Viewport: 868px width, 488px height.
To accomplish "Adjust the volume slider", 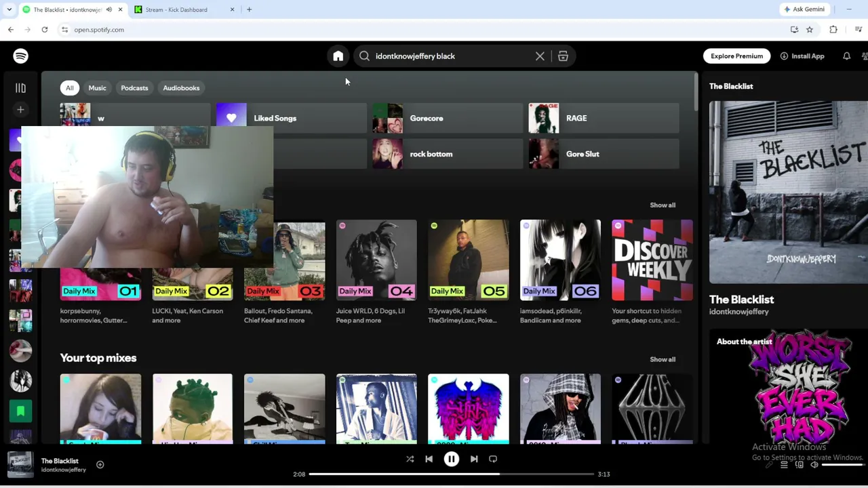I will click(x=842, y=465).
